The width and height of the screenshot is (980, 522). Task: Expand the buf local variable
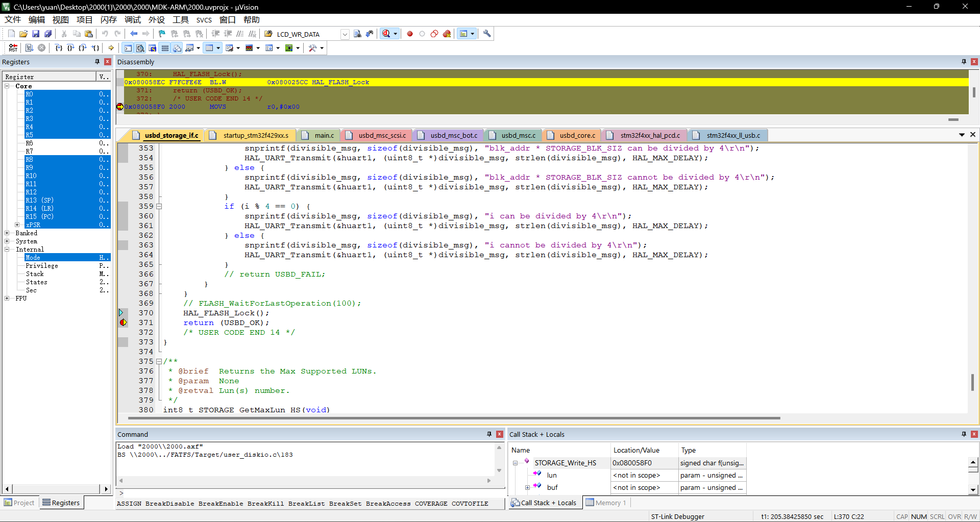(x=527, y=487)
